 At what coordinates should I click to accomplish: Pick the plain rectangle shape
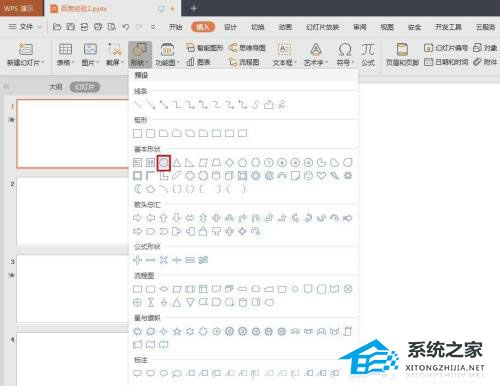click(x=137, y=134)
